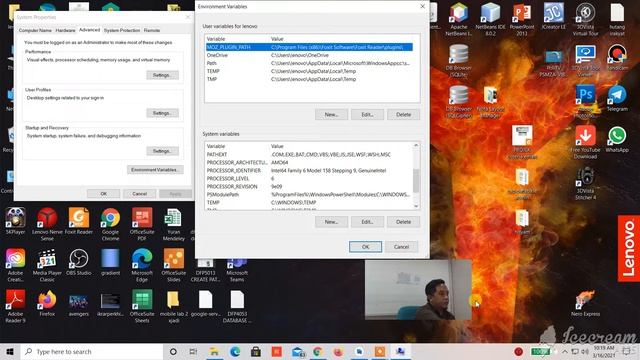Create New user variable
Viewport: 640px width, 360px height.
pos(331,115)
